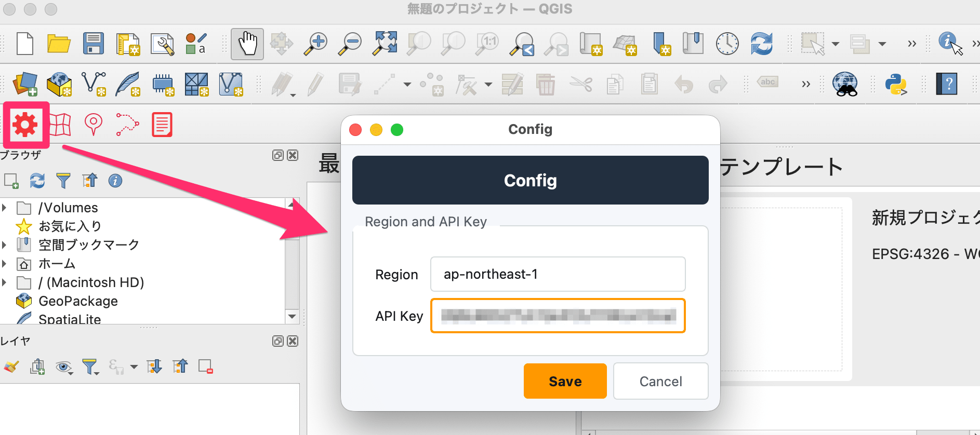980x435 pixels.
Task: Click the Refresh map icon
Action: [x=762, y=44]
